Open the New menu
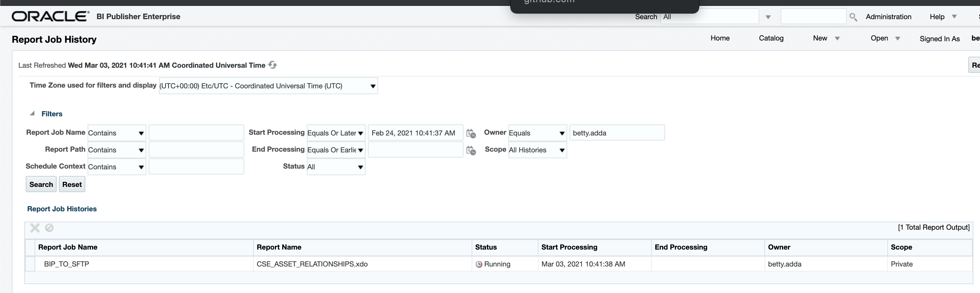980x293 pixels. coord(825,38)
